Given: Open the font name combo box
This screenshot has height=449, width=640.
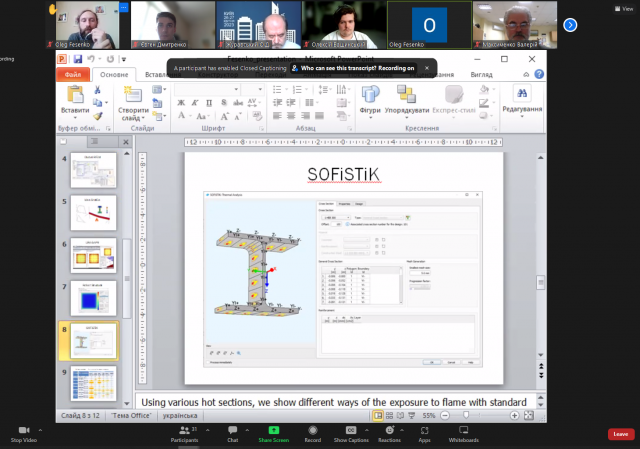Looking at the screenshot, I should [x=207, y=89].
